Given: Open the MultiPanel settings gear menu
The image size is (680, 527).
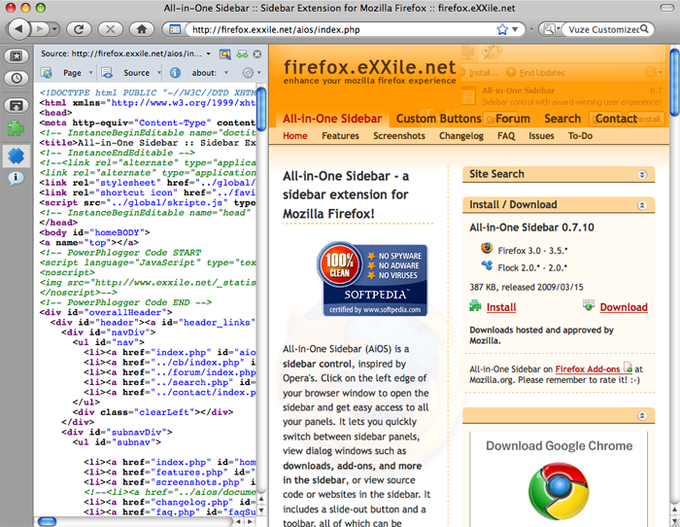Looking at the screenshot, I should point(251,72).
